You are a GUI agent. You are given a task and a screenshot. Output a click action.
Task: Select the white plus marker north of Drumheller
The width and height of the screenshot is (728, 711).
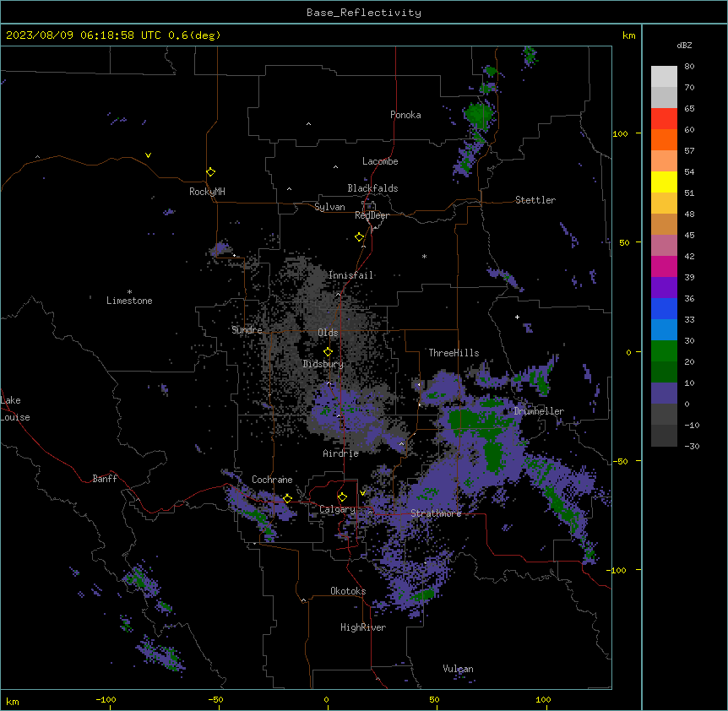tap(517, 317)
